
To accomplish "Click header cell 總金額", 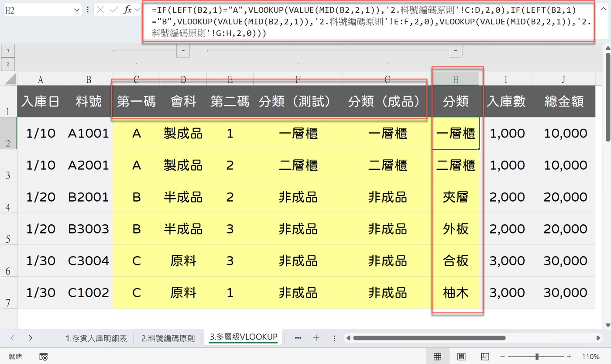I will (564, 101).
